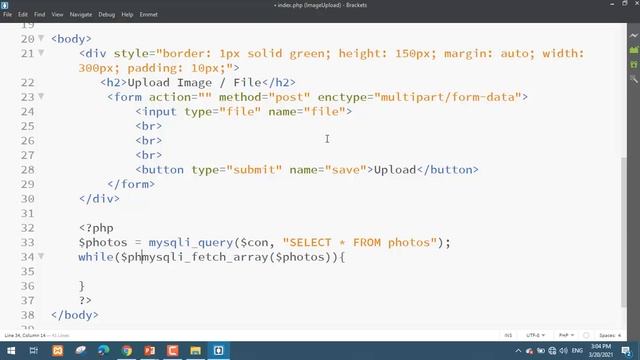Toggle Spaces indentation setting in status bar
640x360 pixels.
[x=610, y=335]
